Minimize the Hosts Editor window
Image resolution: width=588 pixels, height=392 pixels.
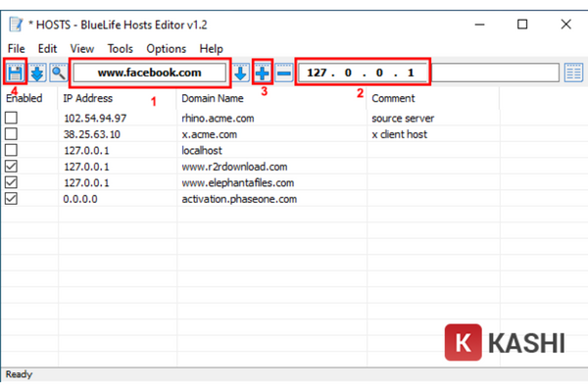[x=479, y=24]
